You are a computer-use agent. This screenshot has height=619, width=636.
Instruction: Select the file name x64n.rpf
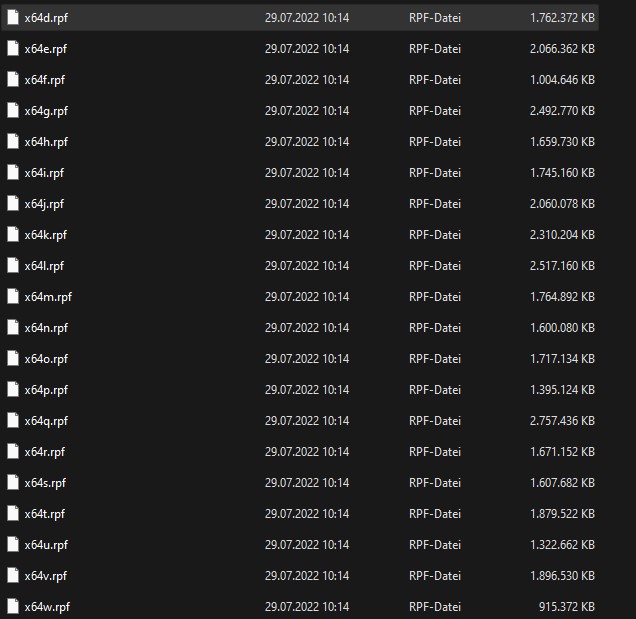point(46,328)
